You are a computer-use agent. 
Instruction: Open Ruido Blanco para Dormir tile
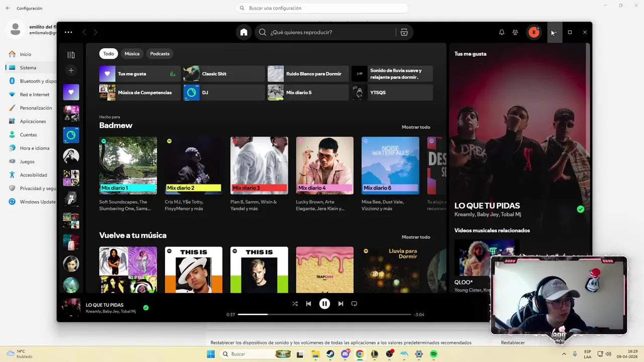point(308,74)
